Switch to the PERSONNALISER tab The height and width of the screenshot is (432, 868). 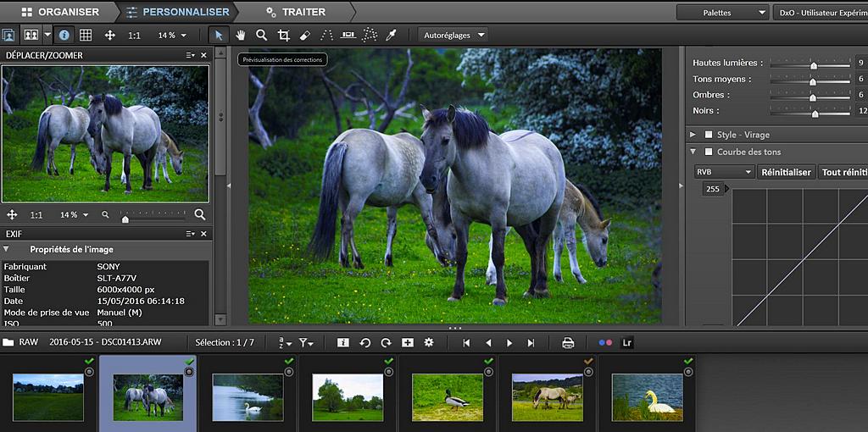177,12
